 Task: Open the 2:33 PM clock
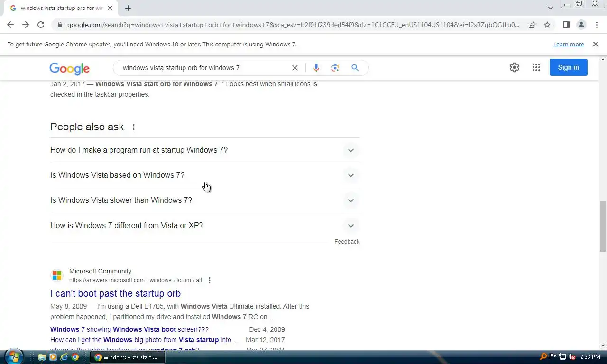coord(590,357)
